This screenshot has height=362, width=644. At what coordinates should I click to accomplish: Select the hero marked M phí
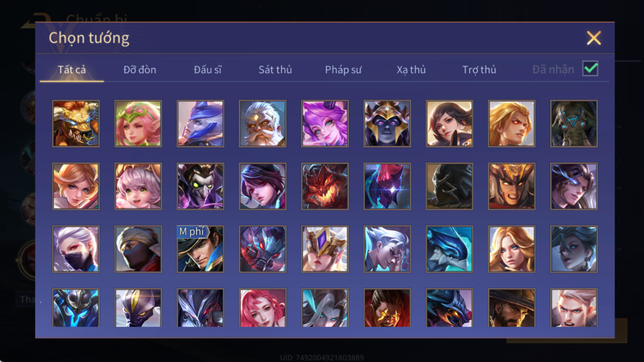click(x=201, y=249)
